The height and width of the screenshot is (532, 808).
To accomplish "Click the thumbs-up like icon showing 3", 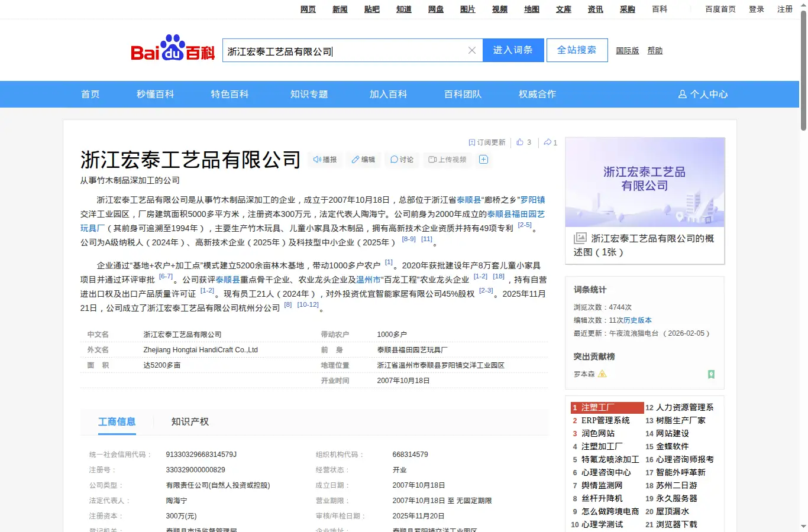I will click(520, 142).
